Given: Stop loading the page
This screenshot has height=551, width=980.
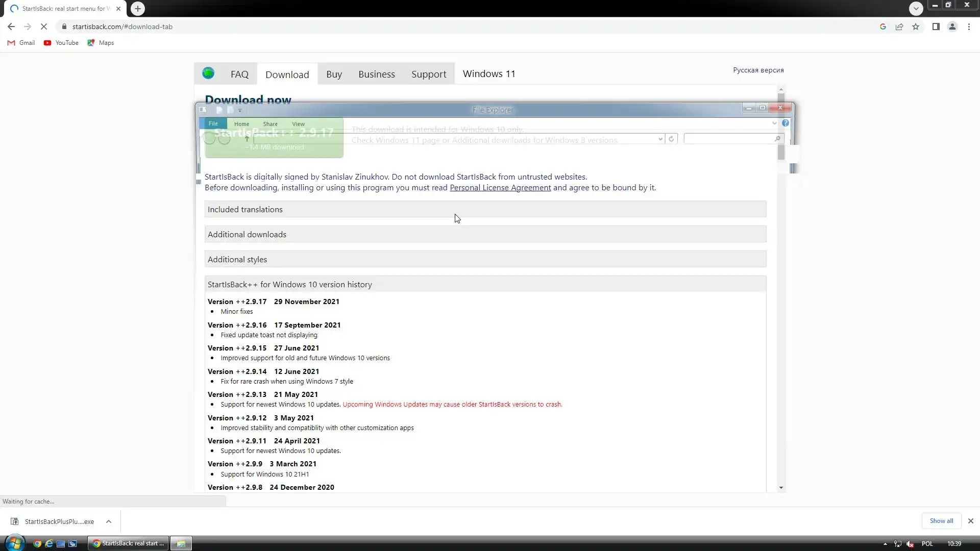Looking at the screenshot, I should 44,27.
